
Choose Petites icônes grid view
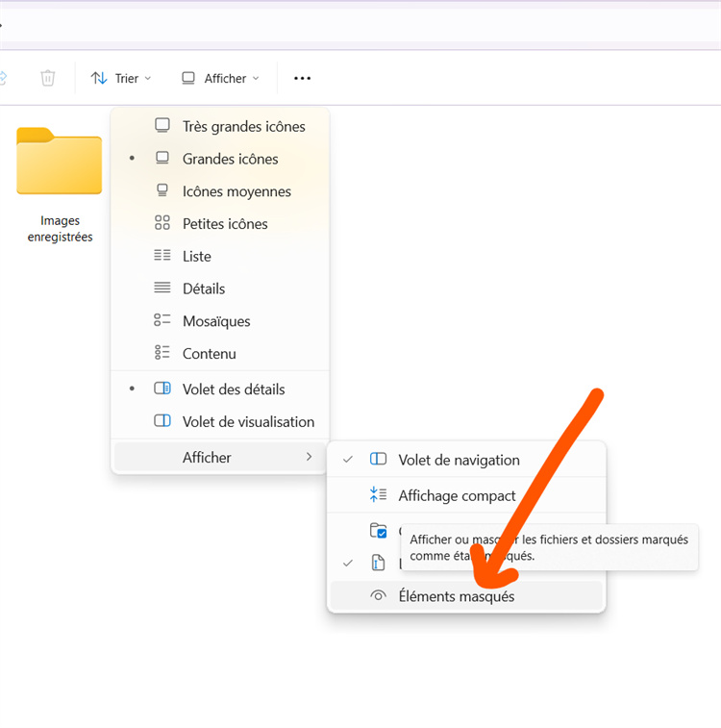coord(225,224)
